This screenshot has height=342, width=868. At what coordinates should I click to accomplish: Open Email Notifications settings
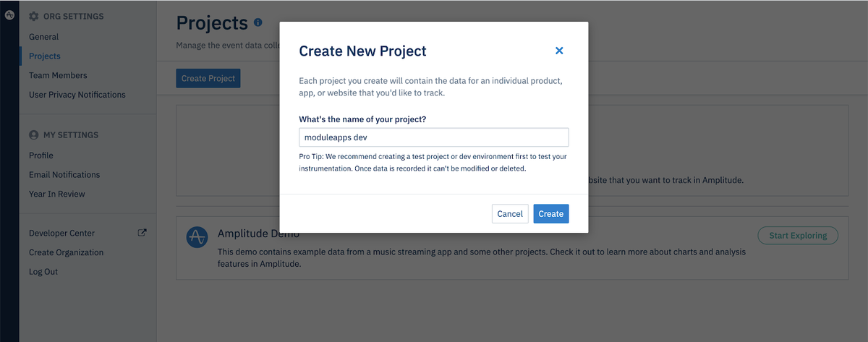click(x=64, y=175)
